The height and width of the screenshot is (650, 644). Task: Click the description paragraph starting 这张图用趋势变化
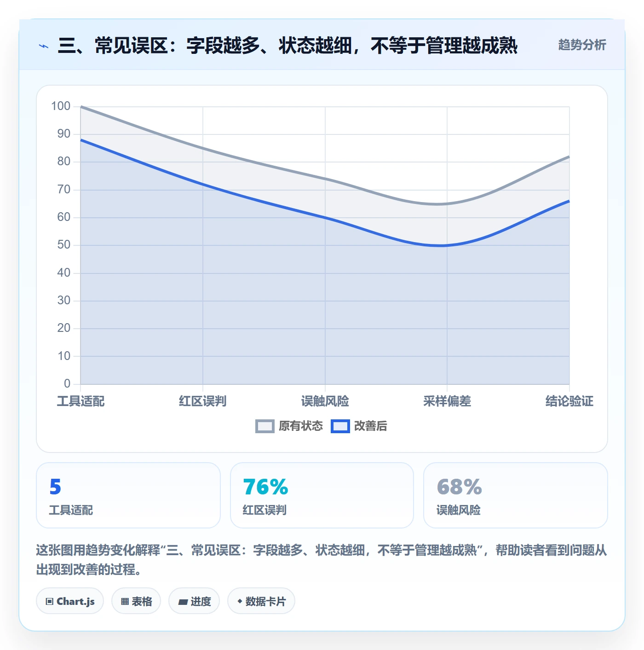tap(322, 560)
